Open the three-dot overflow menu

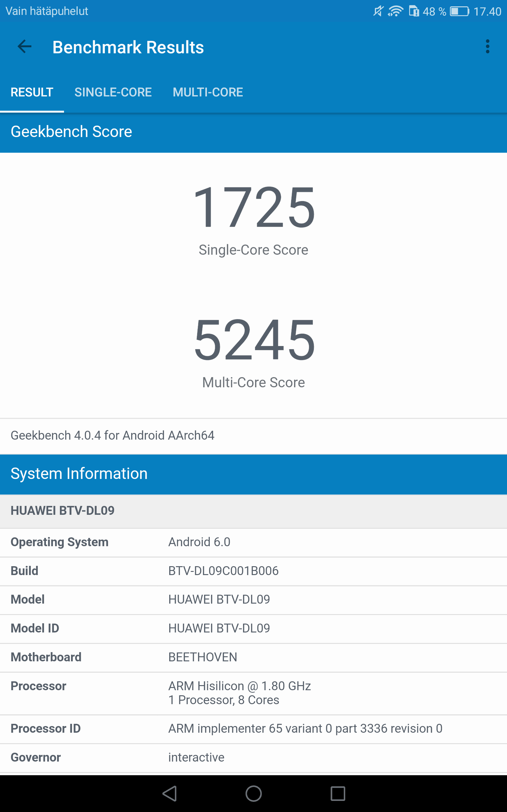(x=487, y=47)
